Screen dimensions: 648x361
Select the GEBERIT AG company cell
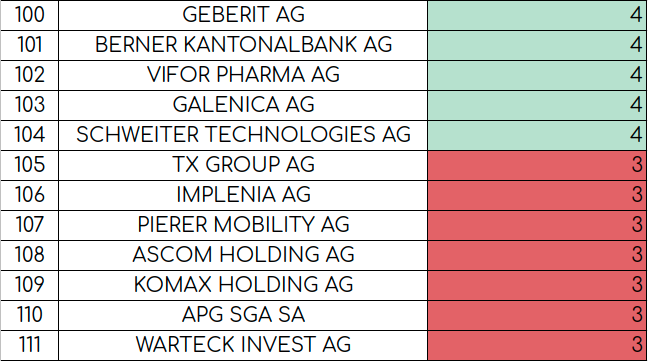243,15
